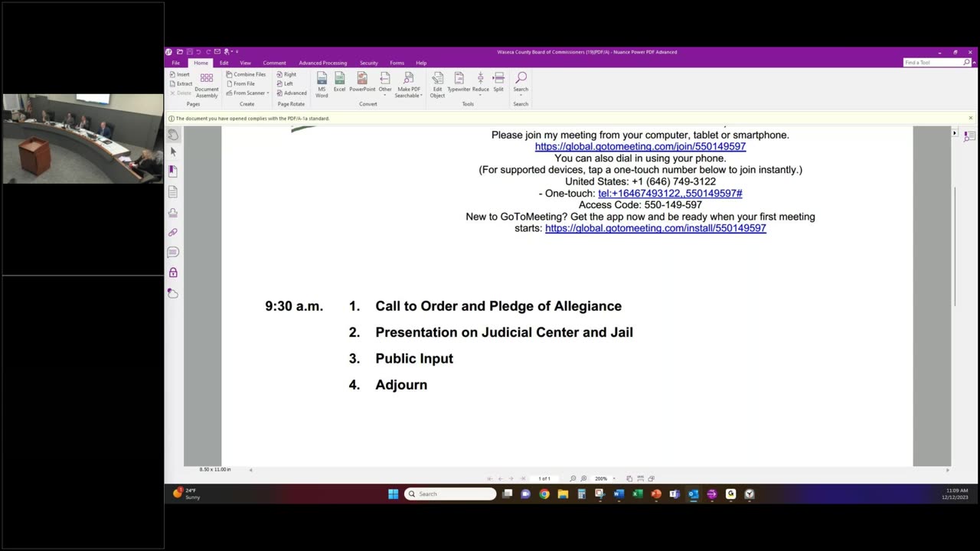980x551 pixels.
Task: Expand the Make PDF Searchable dropdown
Action: (408, 85)
